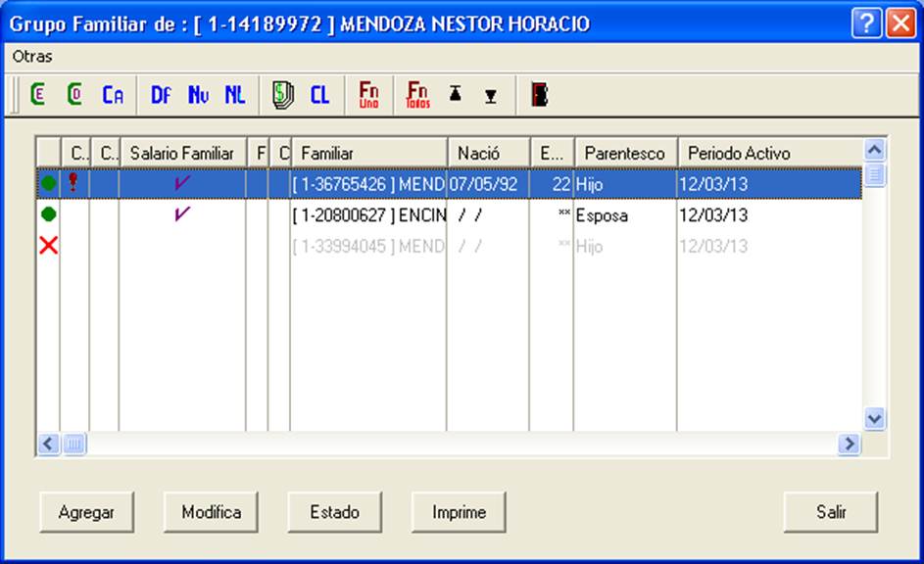Image resolution: width=924 pixels, height=564 pixels.
Task: Click the Estado button
Action: (335, 512)
